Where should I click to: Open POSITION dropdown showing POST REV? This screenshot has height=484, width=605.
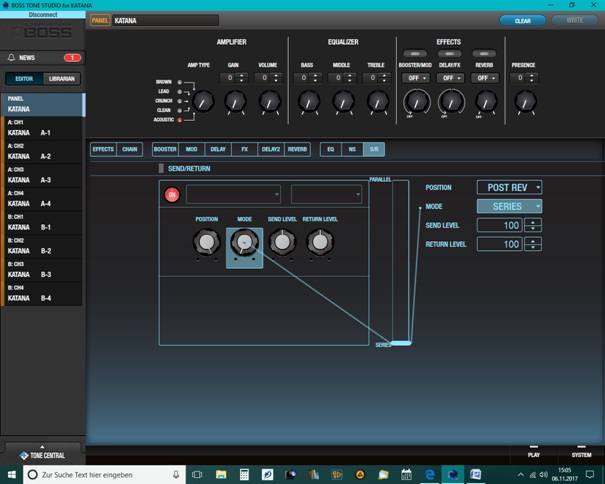click(x=509, y=188)
